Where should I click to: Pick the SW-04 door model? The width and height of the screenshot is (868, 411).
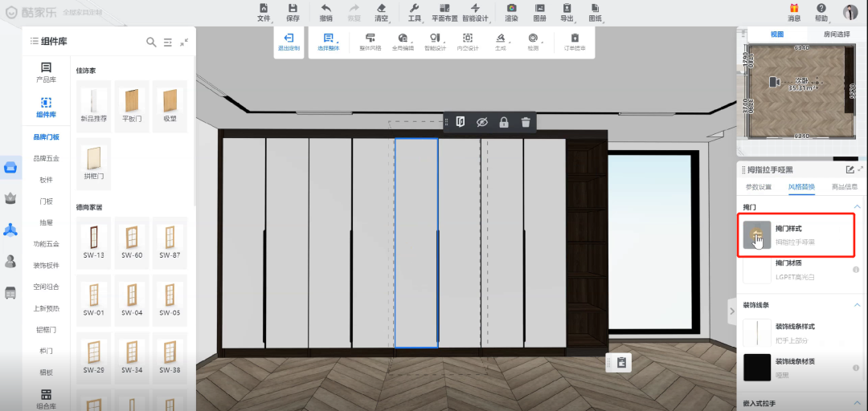coord(132,299)
